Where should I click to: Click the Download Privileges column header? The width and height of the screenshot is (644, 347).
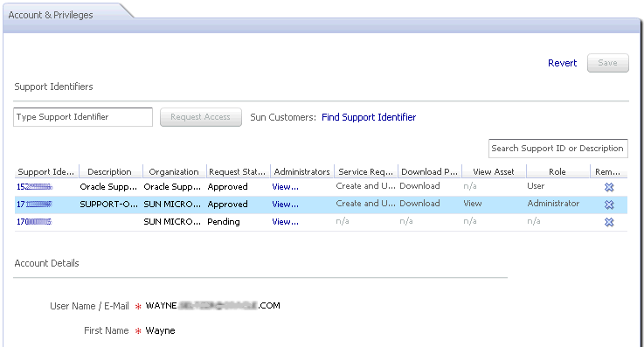click(x=430, y=171)
